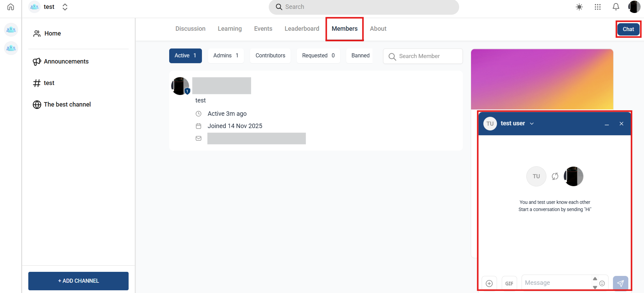This screenshot has width=644, height=293.
Task: Switch to the Leaderboard tab
Action: tap(302, 29)
